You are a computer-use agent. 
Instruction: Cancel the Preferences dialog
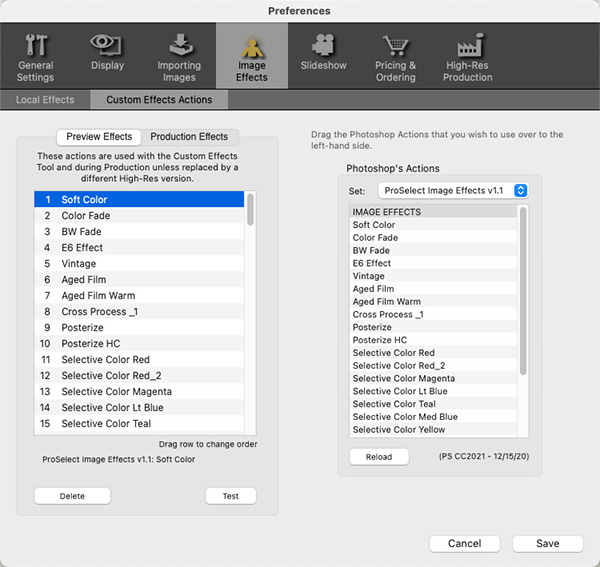(x=464, y=543)
